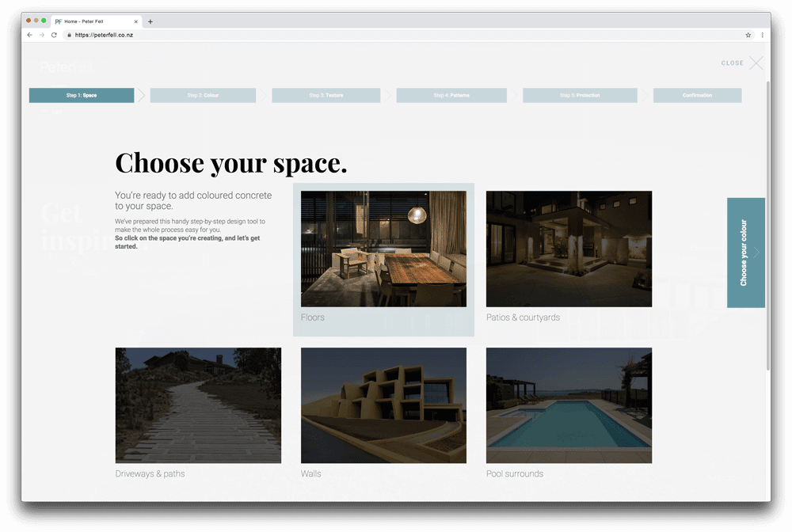Reload the page with the refresh icon

coord(54,35)
